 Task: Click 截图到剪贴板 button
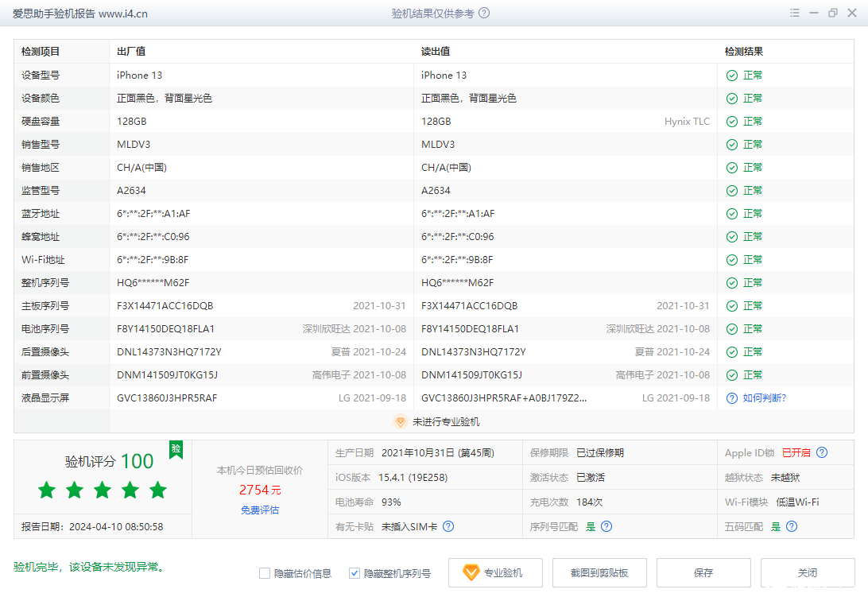tap(599, 572)
